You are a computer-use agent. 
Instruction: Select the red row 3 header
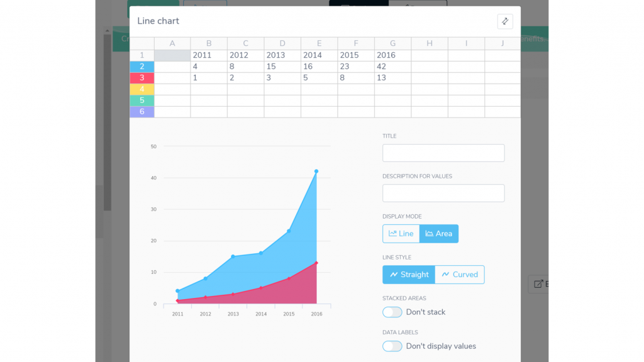tap(142, 78)
